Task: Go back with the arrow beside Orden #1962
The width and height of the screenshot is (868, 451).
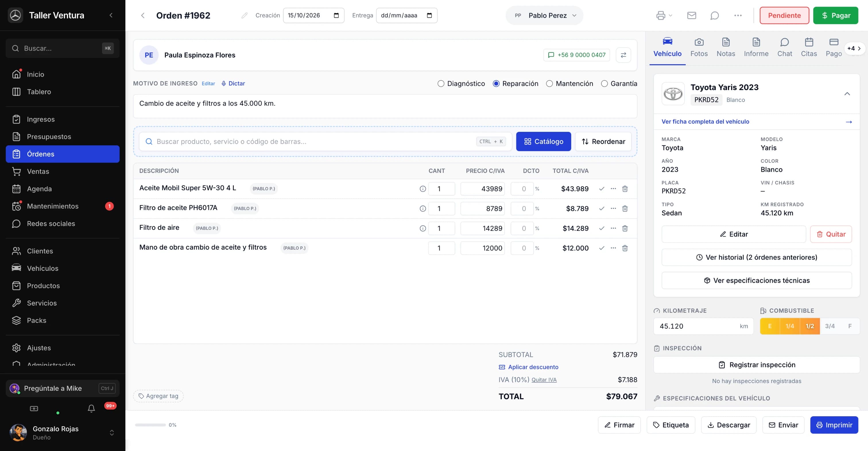Action: pyautogui.click(x=143, y=16)
